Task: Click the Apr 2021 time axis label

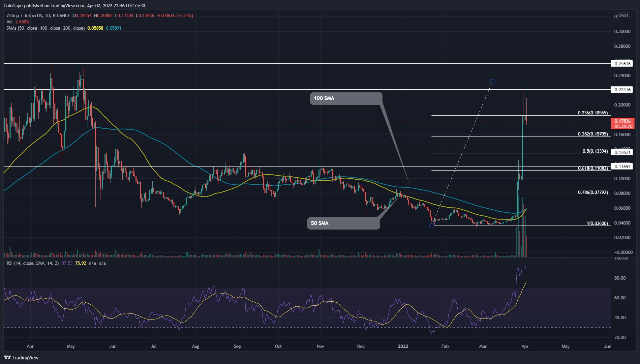Action: click(x=30, y=346)
